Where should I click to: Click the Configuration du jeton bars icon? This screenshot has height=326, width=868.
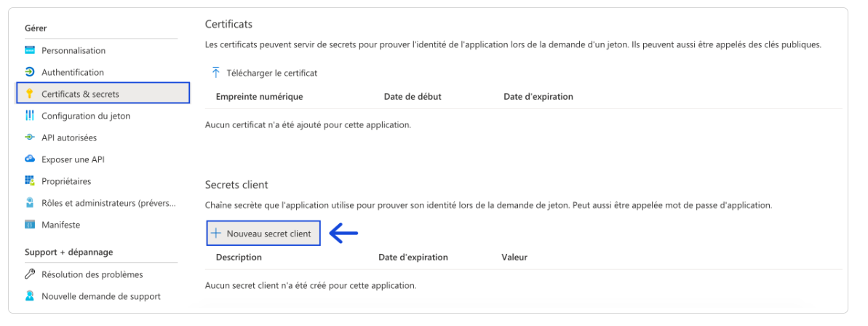[x=30, y=116]
